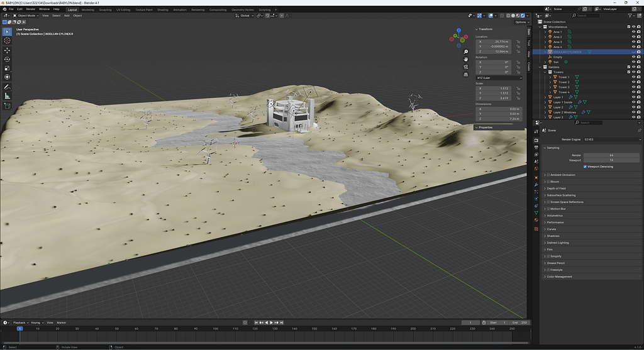Click the hand pan view icon
The height and width of the screenshot is (350, 644).
click(x=465, y=59)
